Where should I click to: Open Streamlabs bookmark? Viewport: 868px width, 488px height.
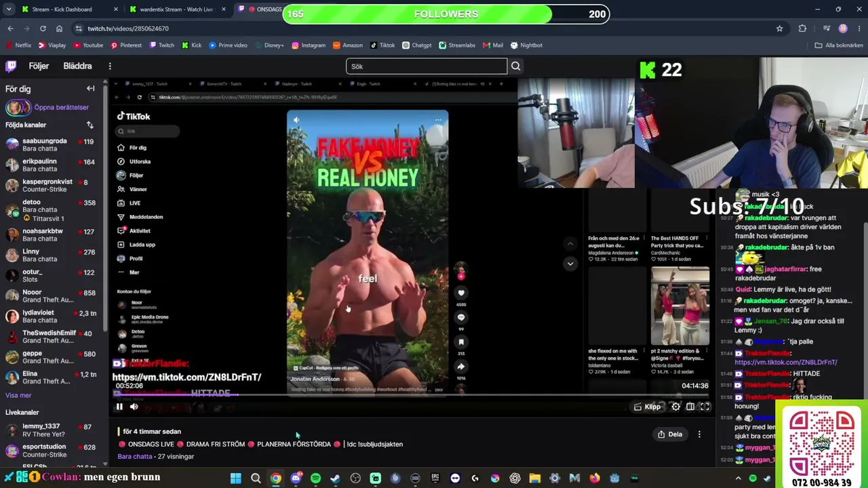pos(456,45)
